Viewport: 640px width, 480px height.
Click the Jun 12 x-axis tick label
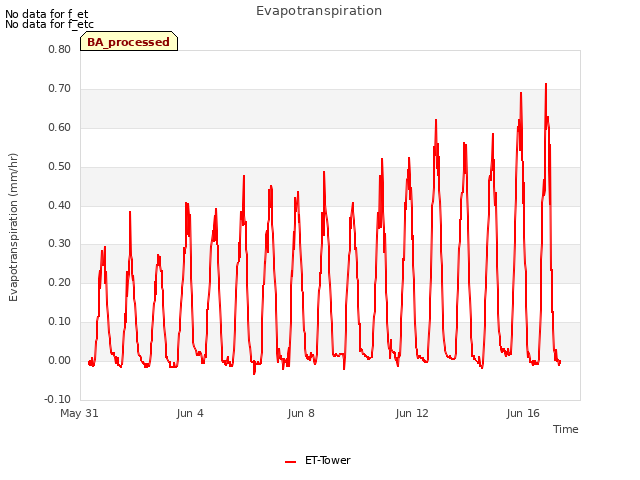(x=412, y=413)
